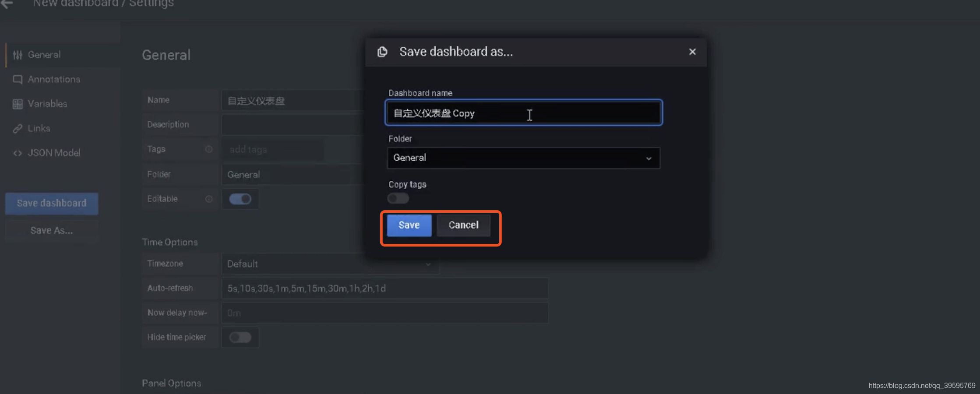Toggle the Hide time picker switch
This screenshot has width=980, height=394.
(x=240, y=337)
